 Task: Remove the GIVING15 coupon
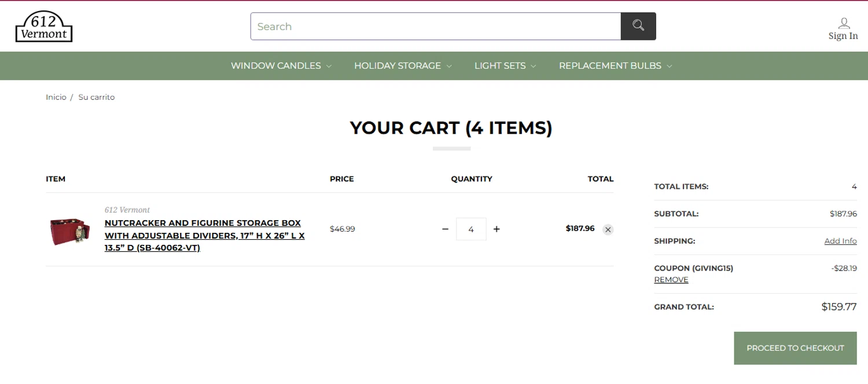point(671,280)
